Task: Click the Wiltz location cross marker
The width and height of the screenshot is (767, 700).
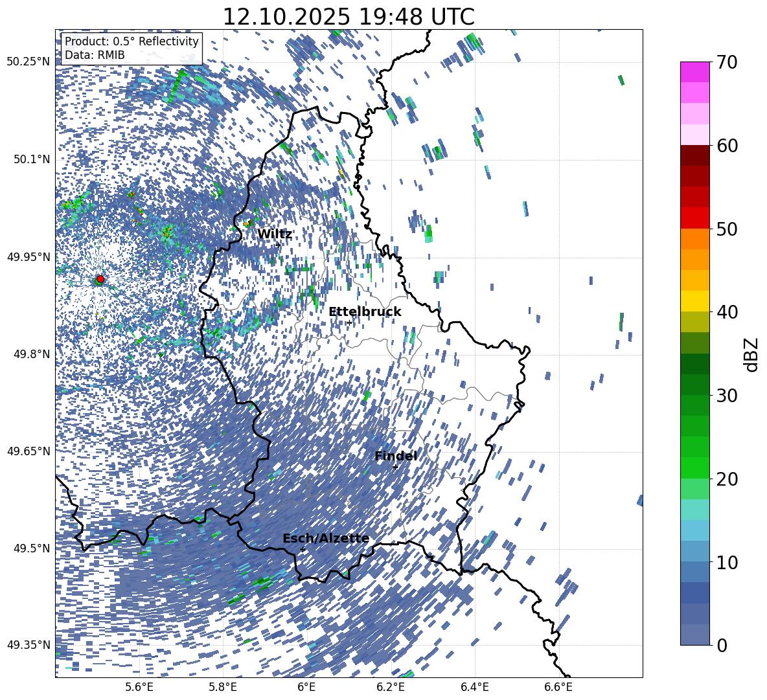Action: [x=279, y=245]
